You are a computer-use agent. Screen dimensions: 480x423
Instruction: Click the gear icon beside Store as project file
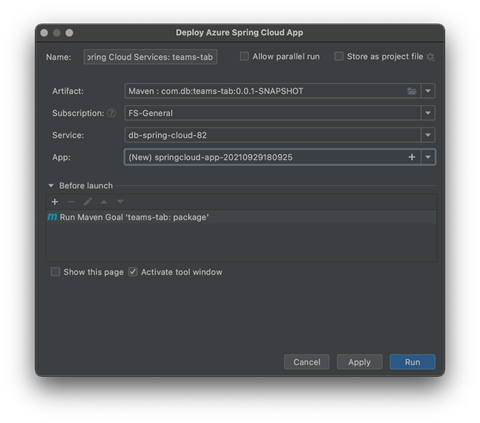[x=430, y=57]
